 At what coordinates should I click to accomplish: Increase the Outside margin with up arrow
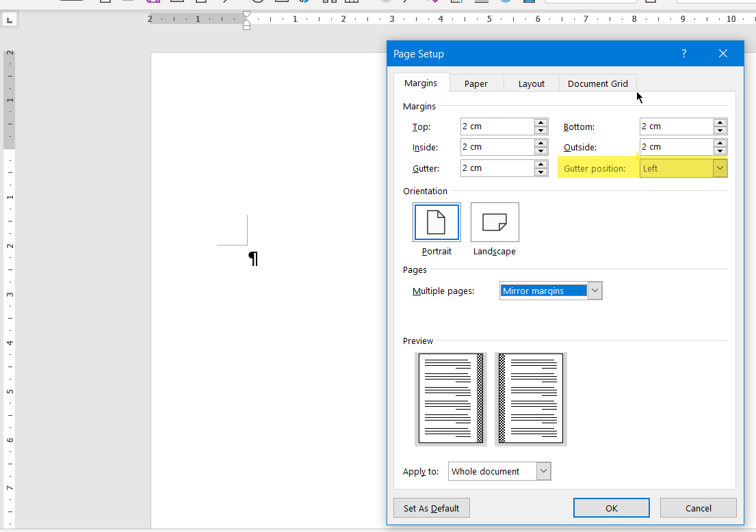coord(720,143)
